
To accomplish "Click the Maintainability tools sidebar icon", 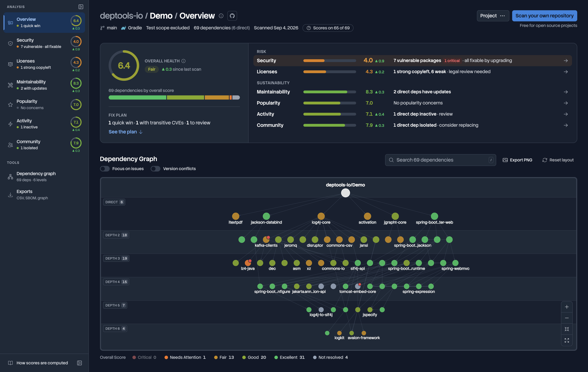I will coord(10,85).
